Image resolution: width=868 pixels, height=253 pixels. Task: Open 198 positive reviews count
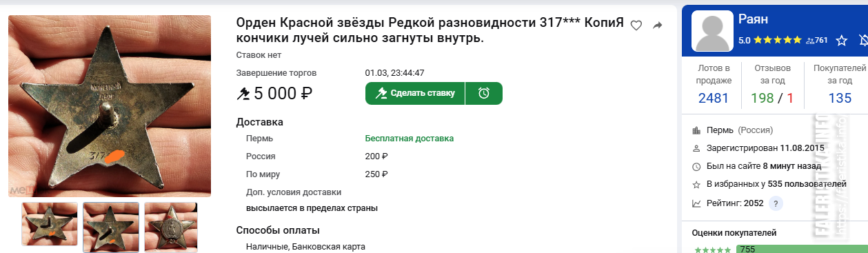tap(763, 98)
